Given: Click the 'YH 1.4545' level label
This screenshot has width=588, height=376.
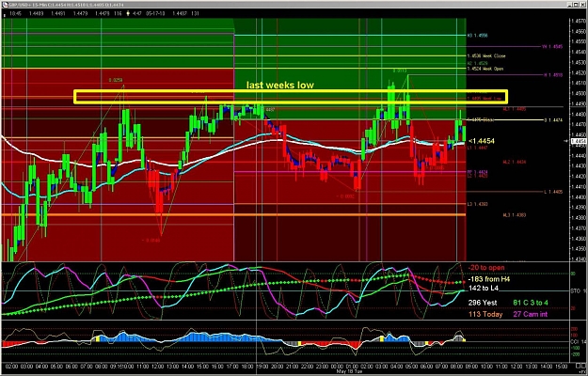Looking at the screenshot, I should [551, 47].
